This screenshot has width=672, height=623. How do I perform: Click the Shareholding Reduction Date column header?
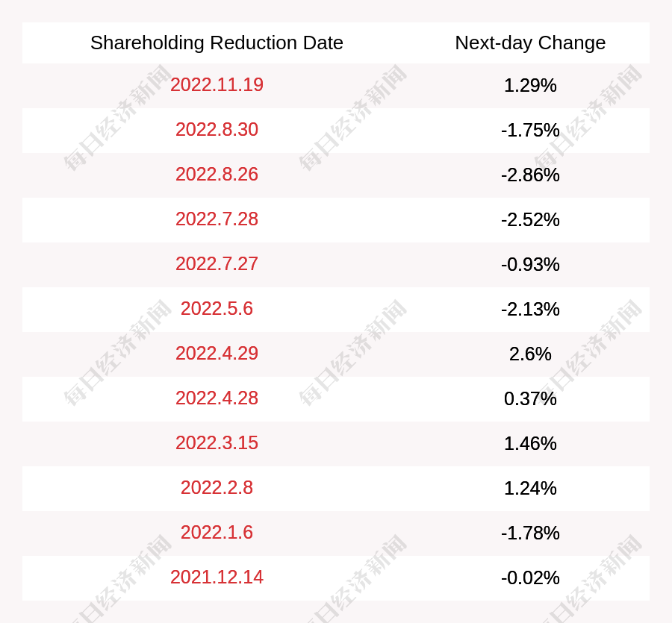tap(217, 43)
